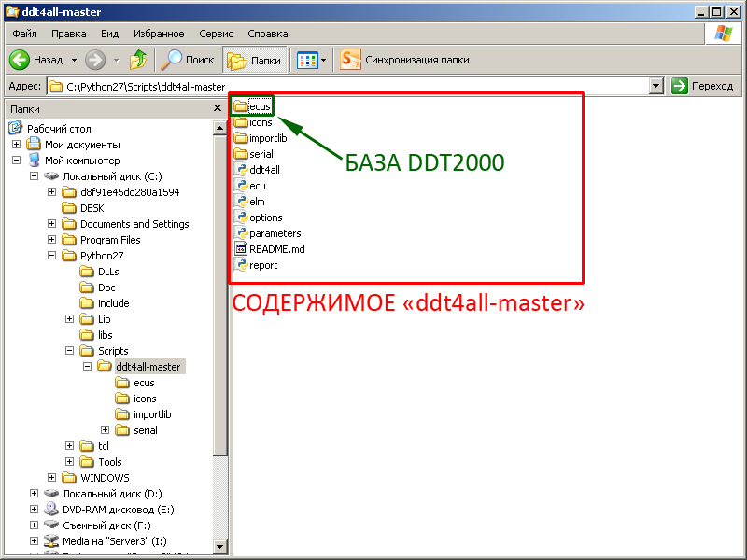Select the DLLs folder in tree
747x560 pixels.
point(100,272)
